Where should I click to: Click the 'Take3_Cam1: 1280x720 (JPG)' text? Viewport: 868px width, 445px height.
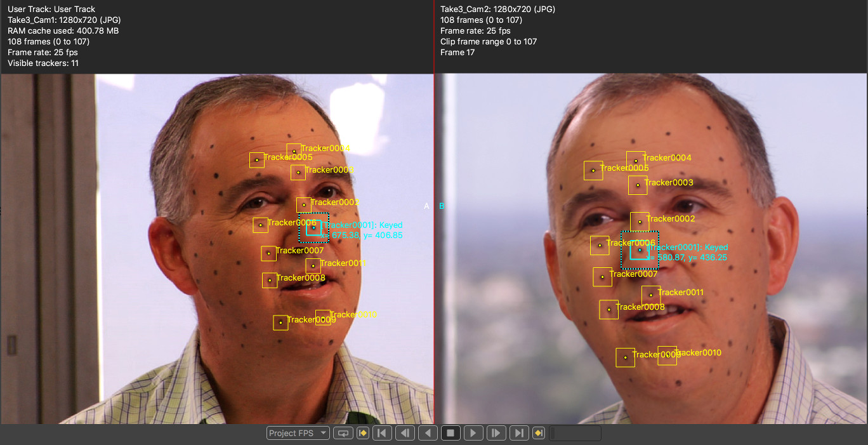click(65, 20)
